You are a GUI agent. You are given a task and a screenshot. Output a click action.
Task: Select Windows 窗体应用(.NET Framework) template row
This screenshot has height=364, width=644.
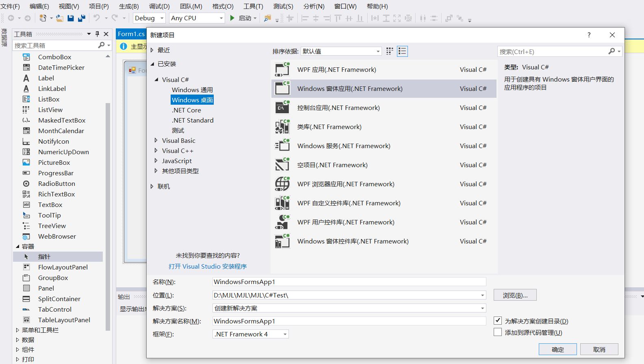click(x=384, y=88)
